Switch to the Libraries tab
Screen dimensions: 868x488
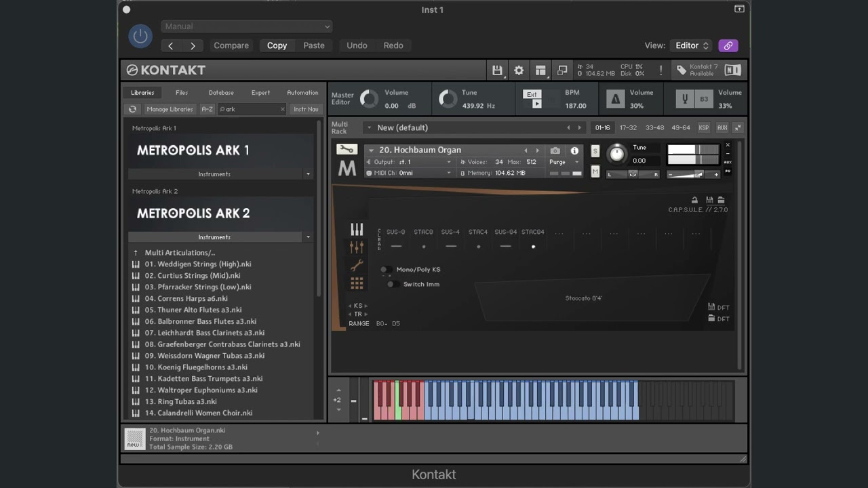(142, 93)
